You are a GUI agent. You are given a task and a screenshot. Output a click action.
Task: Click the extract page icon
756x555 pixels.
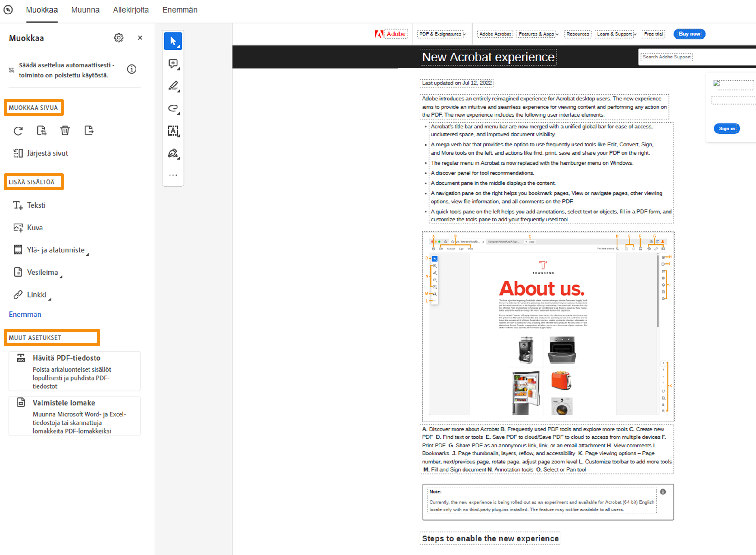(89, 130)
